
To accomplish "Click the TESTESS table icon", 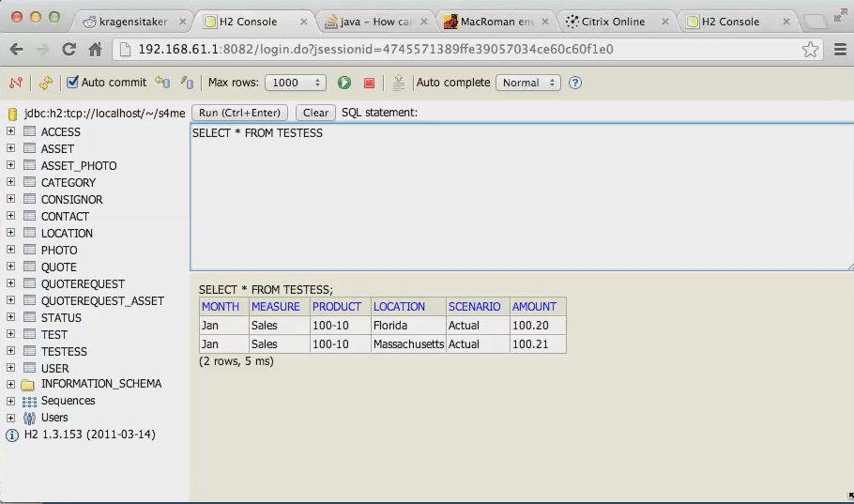I will click(x=29, y=351).
